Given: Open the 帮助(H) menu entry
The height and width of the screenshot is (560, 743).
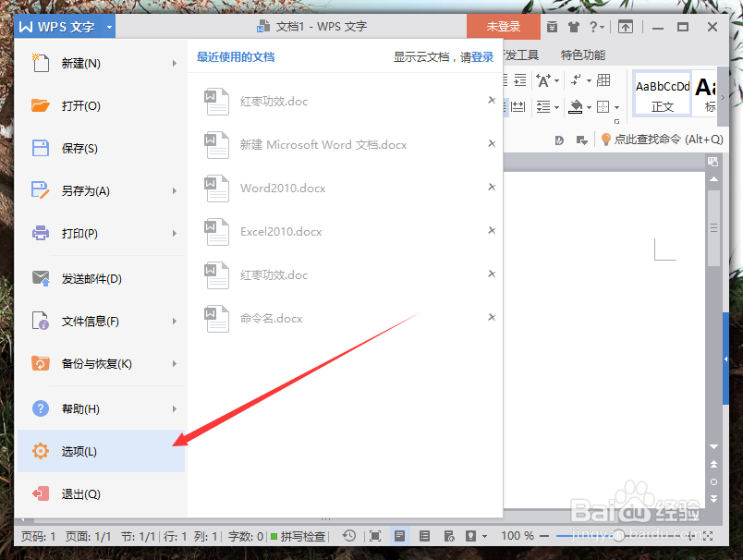Looking at the screenshot, I should [101, 408].
